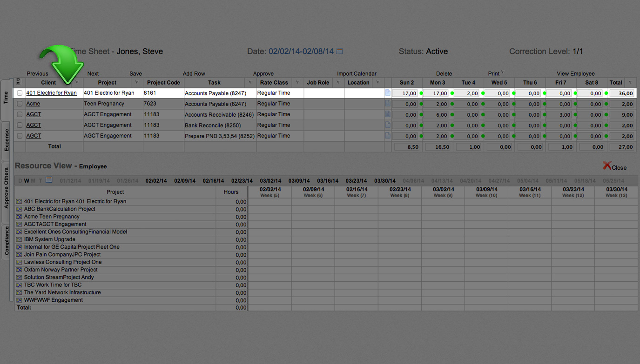Viewport: 640px width, 364px height.
Task: Open the Project column filter dropdown
Action: [136, 83]
